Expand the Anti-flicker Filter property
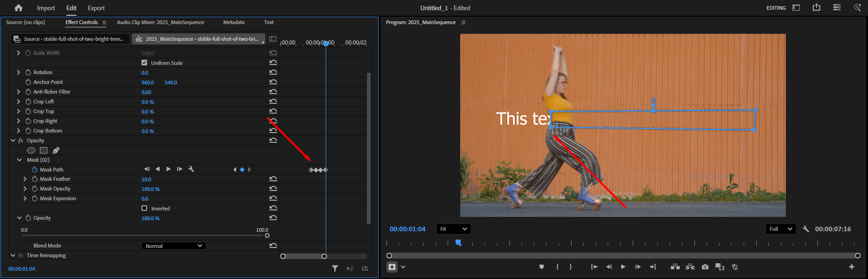 19,92
